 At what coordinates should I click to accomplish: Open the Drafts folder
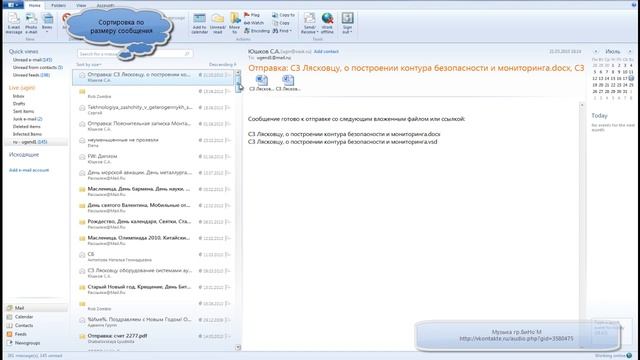[19, 104]
